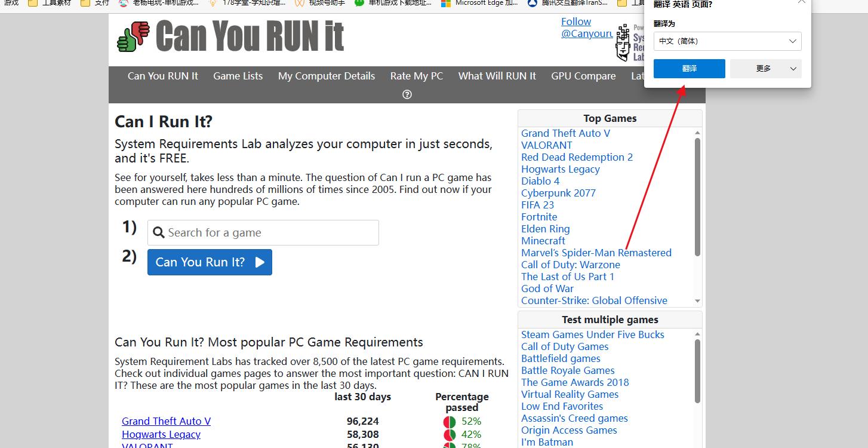
Task: Open God of War link
Action: point(547,289)
